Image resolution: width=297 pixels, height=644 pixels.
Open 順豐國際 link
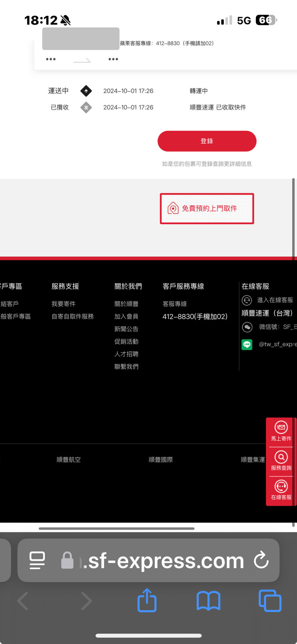pyautogui.click(x=161, y=460)
